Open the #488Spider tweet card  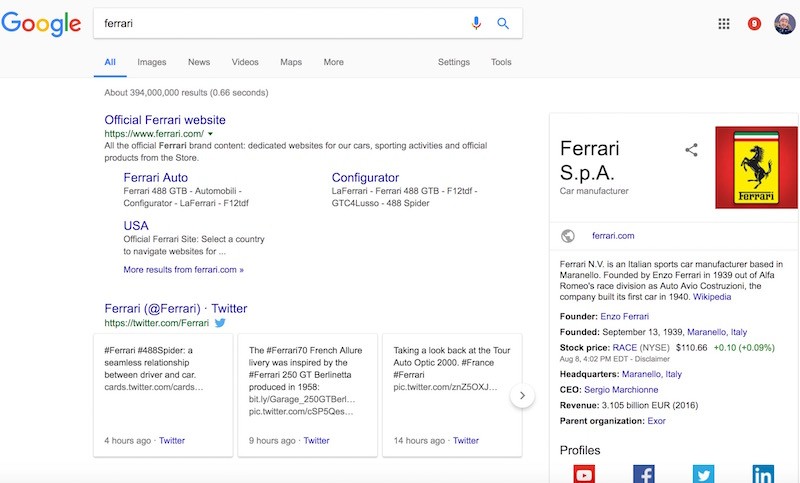point(163,395)
